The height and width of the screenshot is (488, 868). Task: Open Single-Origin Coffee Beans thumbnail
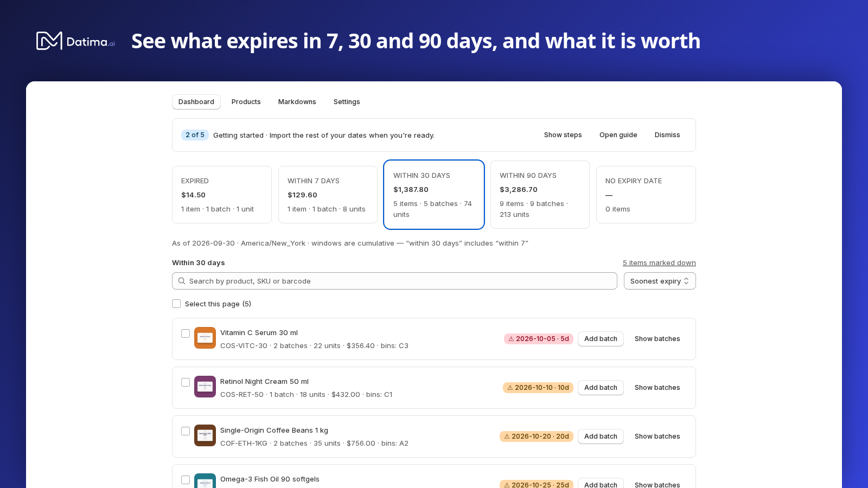(x=205, y=435)
